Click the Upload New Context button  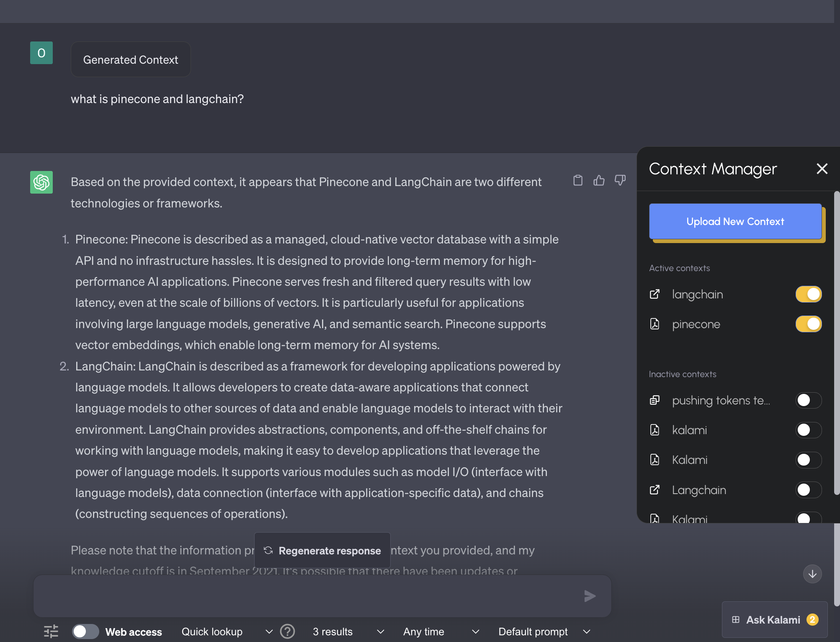coord(735,222)
